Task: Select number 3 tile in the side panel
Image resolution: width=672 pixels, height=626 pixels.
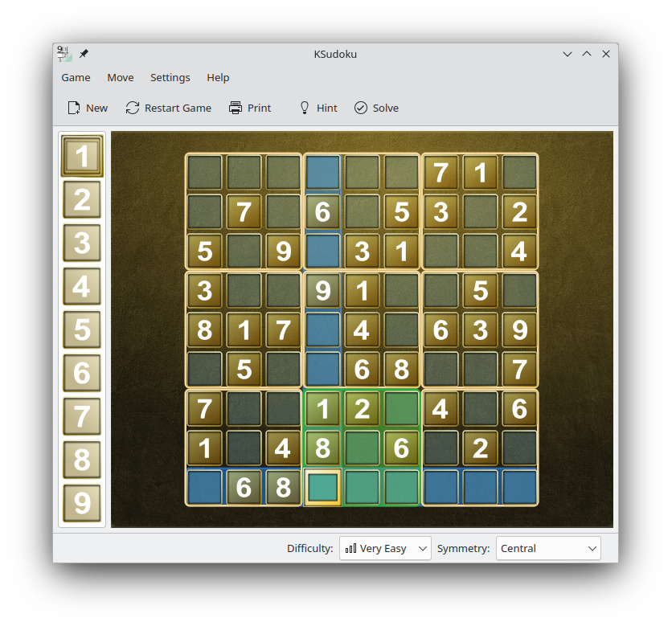Action: tap(82, 243)
